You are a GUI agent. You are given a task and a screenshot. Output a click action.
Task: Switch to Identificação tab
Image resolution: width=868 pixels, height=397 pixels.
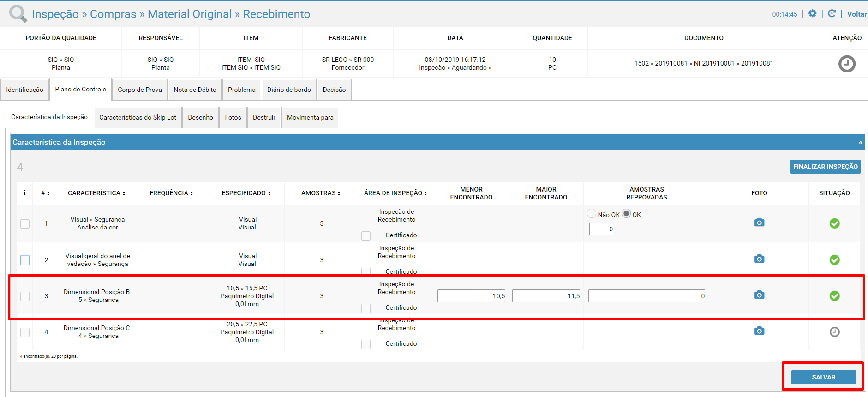(24, 90)
